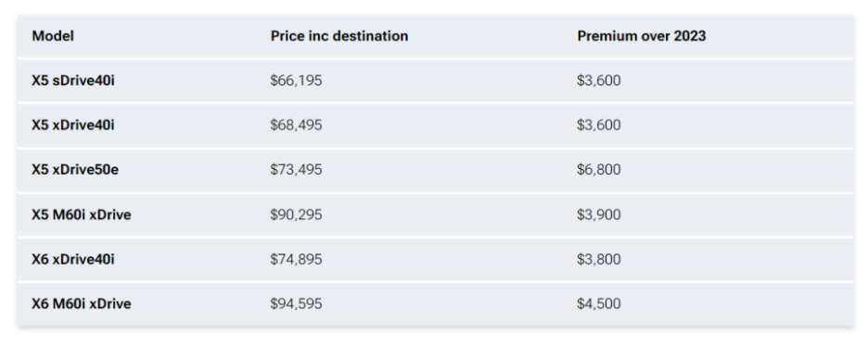The width and height of the screenshot is (868, 338).
Task: Select the X5 xDrive50e model cell
Action: (x=75, y=170)
